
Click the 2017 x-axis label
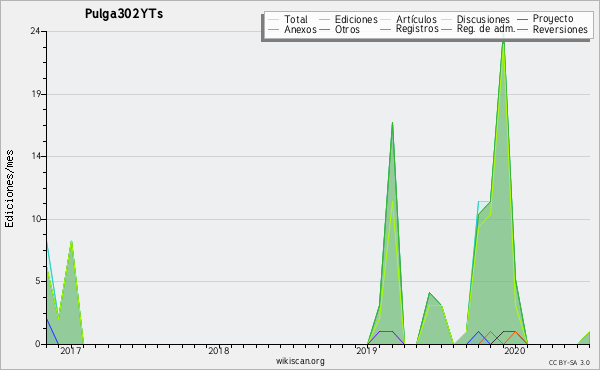coord(71,350)
